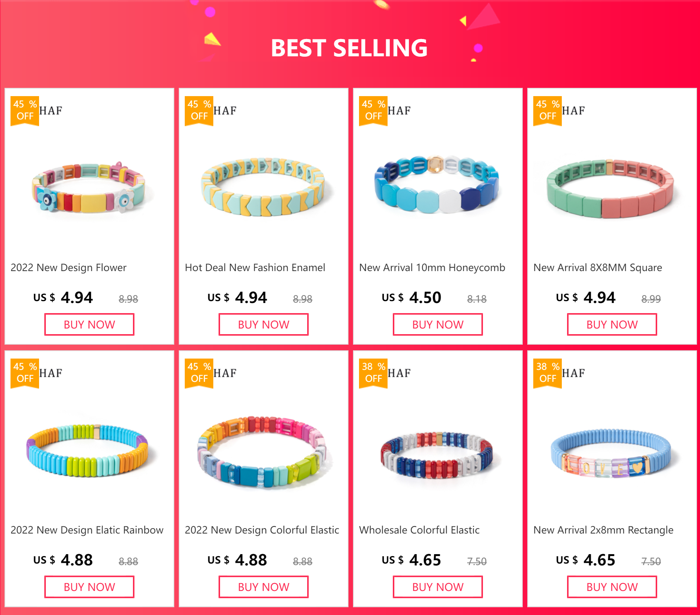Screen dimensions: 700x615
Task: Buy the New Arrival 8X8MM Square bracelet now
Action: point(612,324)
